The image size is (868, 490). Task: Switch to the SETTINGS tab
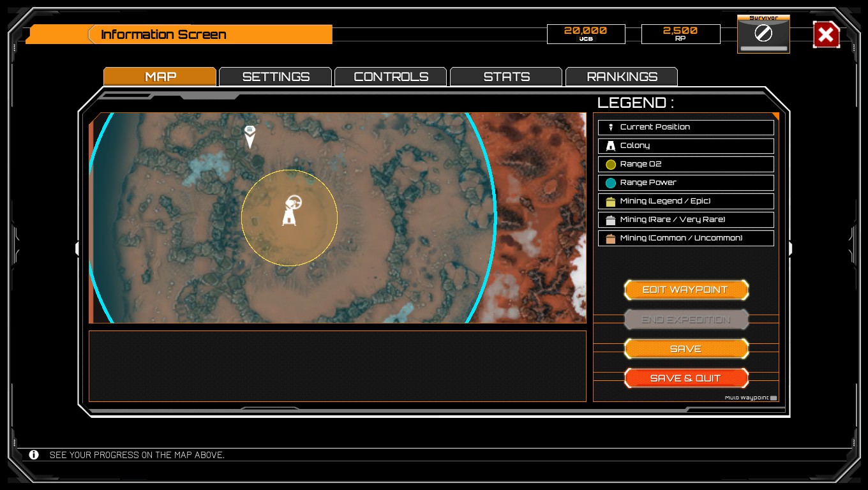275,76
